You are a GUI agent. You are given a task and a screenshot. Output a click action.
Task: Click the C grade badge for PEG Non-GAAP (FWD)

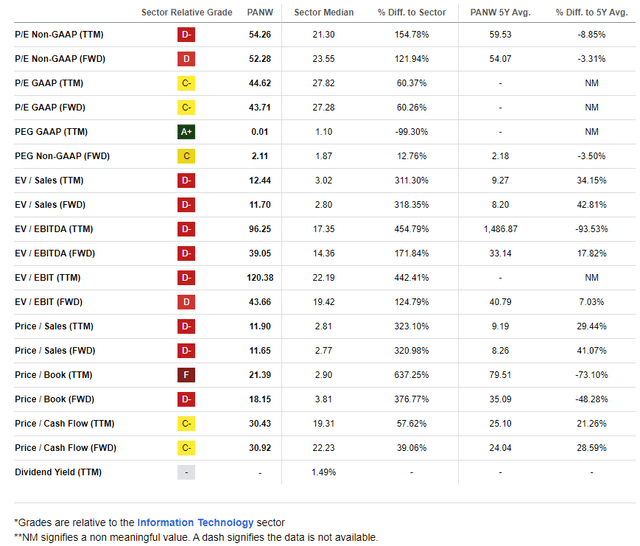(186, 156)
